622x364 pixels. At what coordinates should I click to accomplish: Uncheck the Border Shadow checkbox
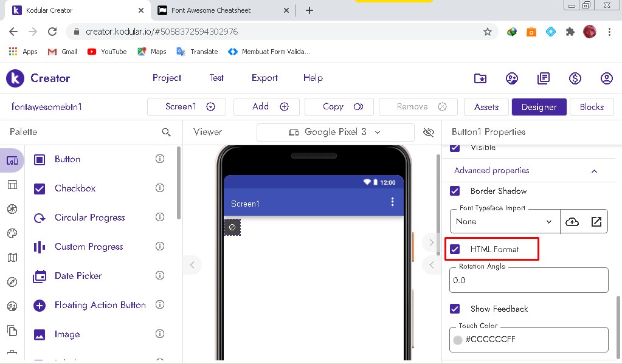tap(455, 191)
